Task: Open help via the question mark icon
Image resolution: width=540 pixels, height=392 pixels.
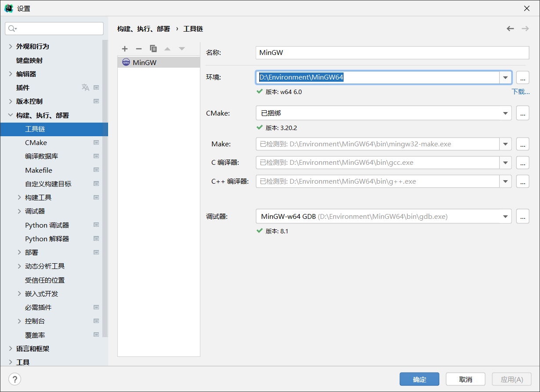Action: click(14, 379)
